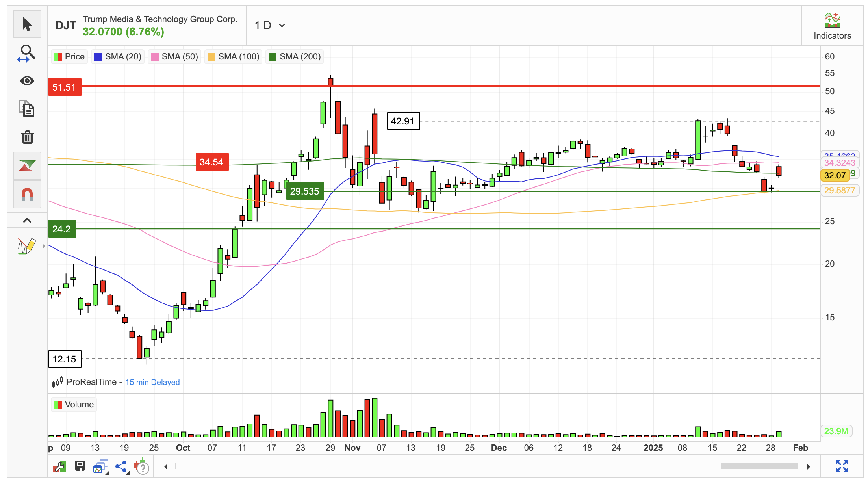Click the current price tag 32.07
This screenshot has width=868, height=483.
[x=835, y=176]
